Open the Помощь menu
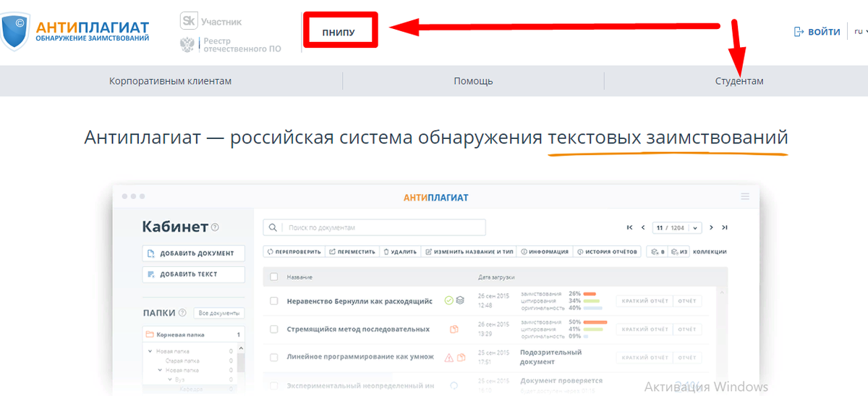The image size is (868, 396). click(473, 81)
